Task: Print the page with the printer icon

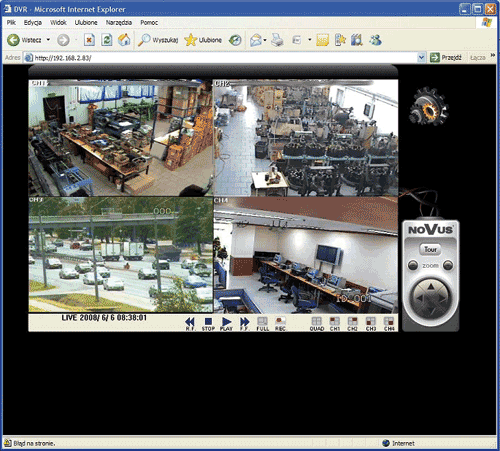Action: pos(277,40)
